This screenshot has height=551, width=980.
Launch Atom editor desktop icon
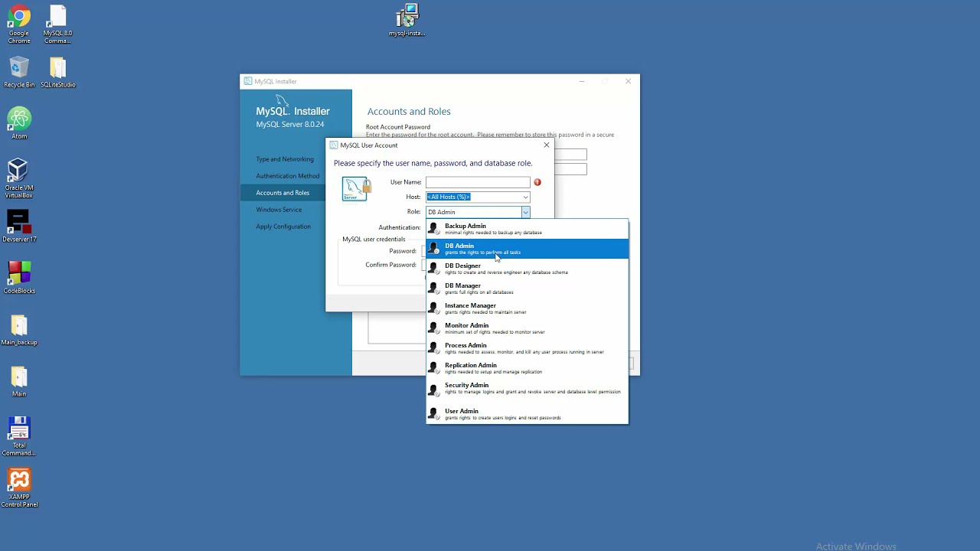19,122
